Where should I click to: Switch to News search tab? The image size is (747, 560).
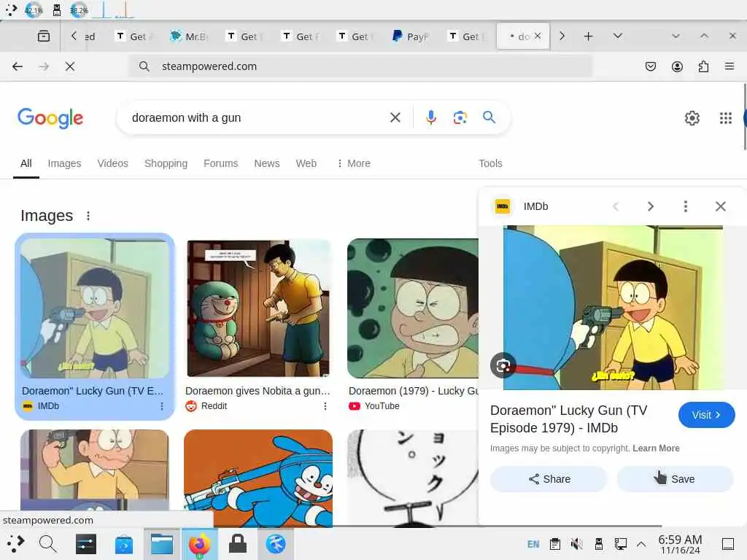267,163
